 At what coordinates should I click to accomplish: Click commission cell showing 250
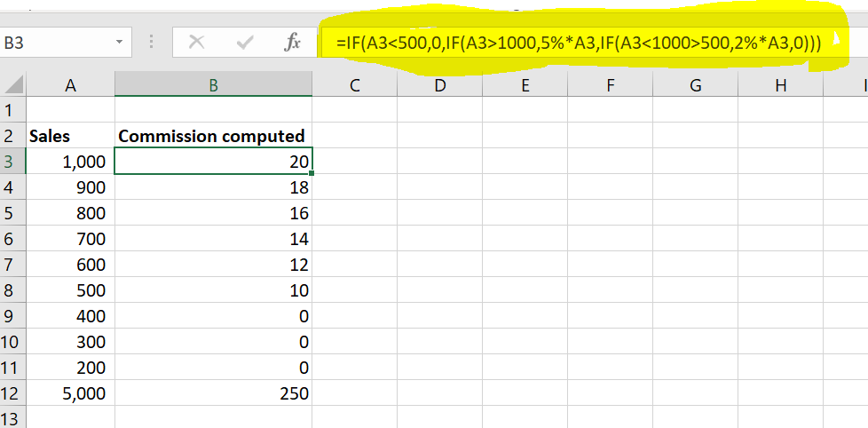(213, 393)
